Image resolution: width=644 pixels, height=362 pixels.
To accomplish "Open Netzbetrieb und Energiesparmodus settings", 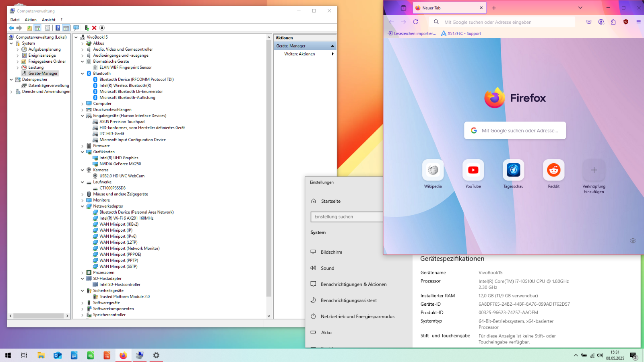I will [x=357, y=317].
